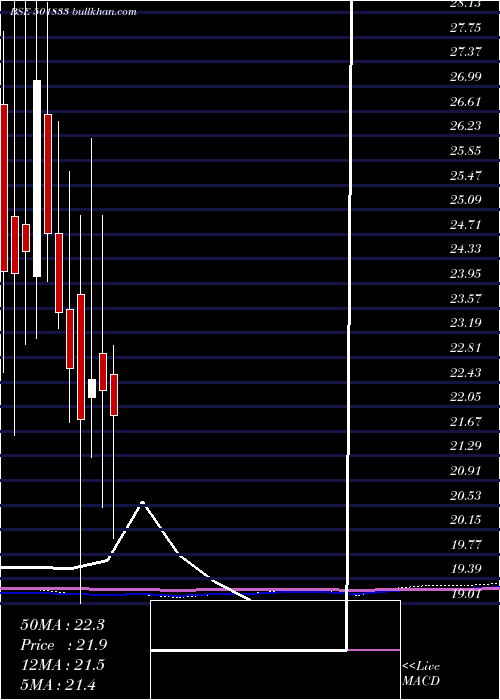Click the 19.01 price axis label
The width and height of the screenshot is (500, 700).
[465, 594]
